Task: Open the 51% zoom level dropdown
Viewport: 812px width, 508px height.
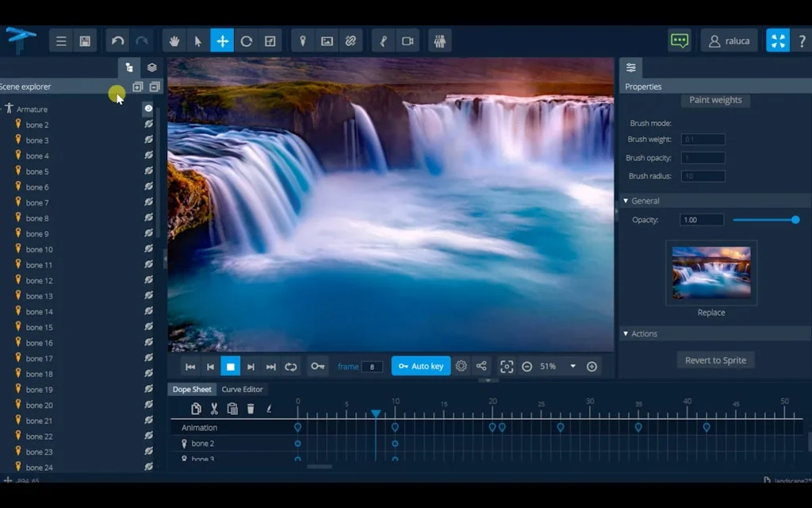Action: pyautogui.click(x=573, y=367)
